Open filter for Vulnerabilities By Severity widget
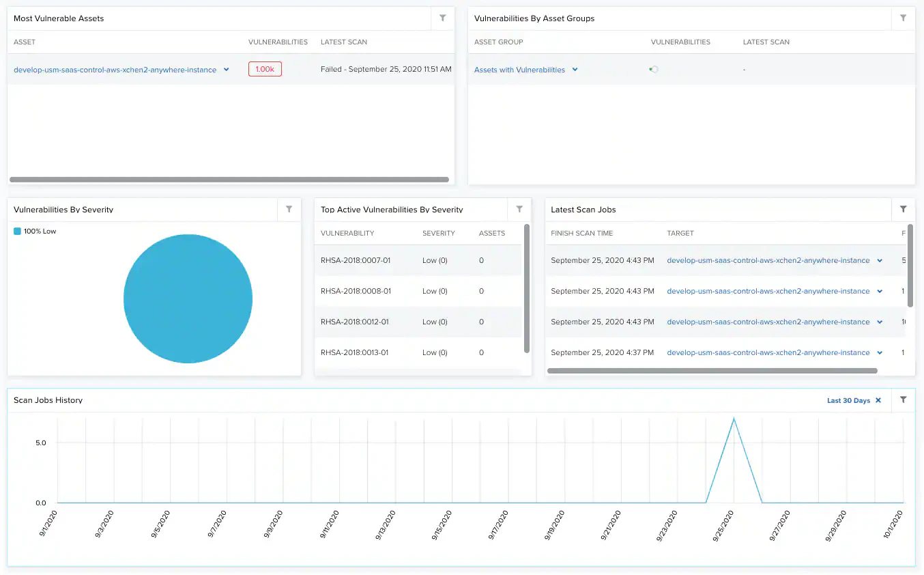This screenshot has height=575, width=924. pyautogui.click(x=289, y=210)
